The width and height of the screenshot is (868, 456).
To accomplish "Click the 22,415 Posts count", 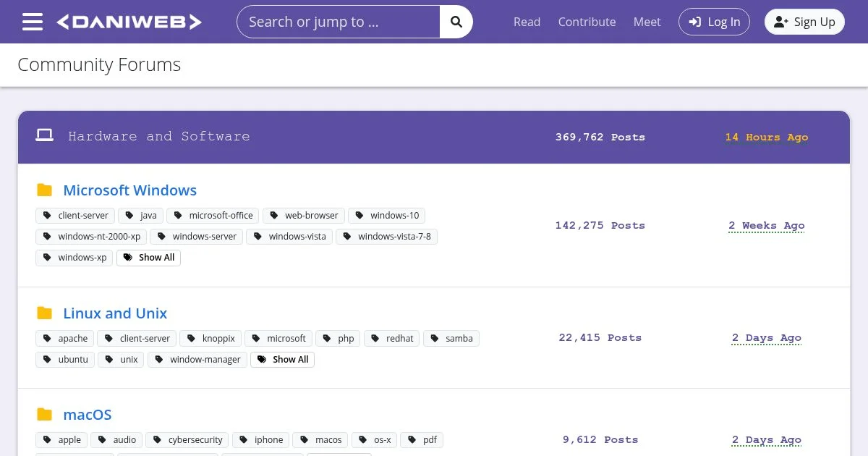I will (x=600, y=337).
